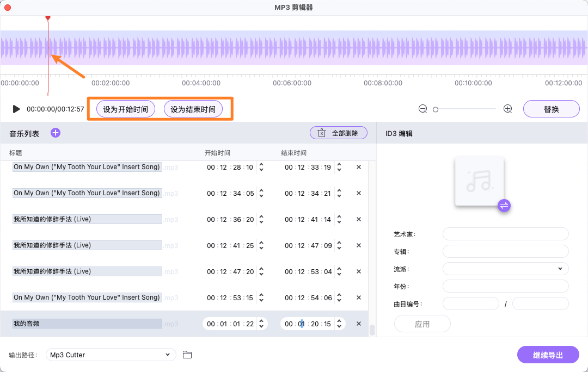
Task: Click the 替换 replace button
Action: click(551, 108)
